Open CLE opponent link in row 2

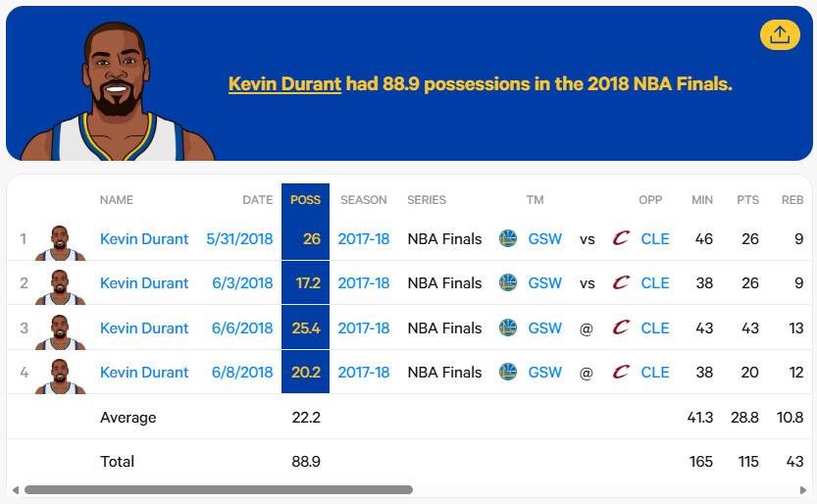tap(655, 283)
